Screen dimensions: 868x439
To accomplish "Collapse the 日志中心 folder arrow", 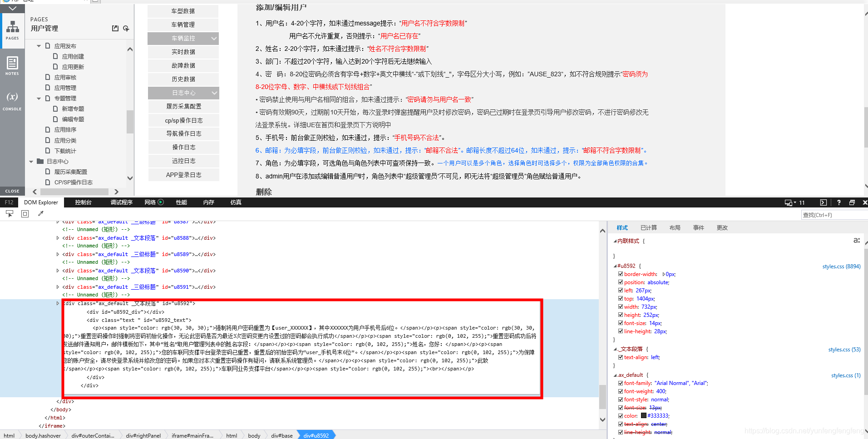I will pos(31,161).
